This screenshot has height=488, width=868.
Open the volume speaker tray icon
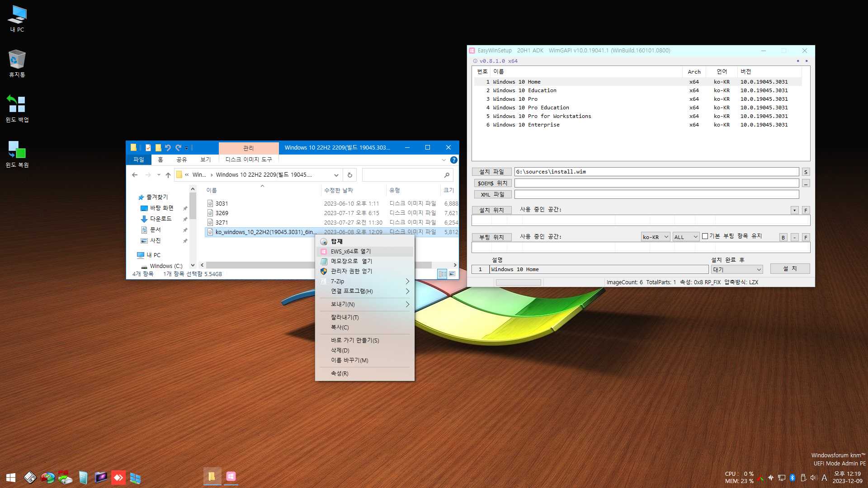click(814, 478)
